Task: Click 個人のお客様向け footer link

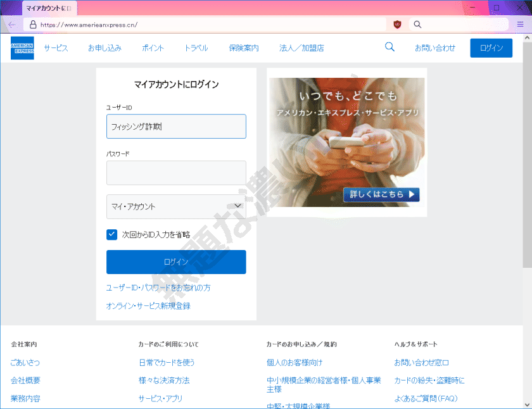Action: pos(294,363)
